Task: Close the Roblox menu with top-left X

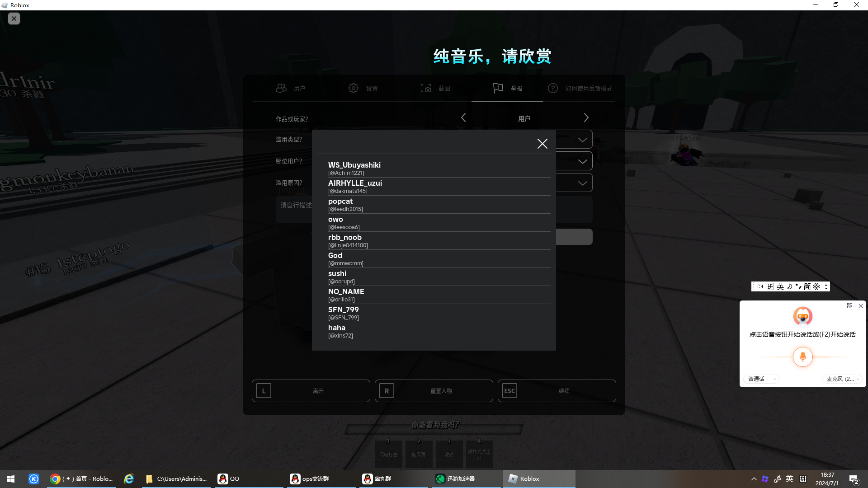Action: [x=14, y=19]
